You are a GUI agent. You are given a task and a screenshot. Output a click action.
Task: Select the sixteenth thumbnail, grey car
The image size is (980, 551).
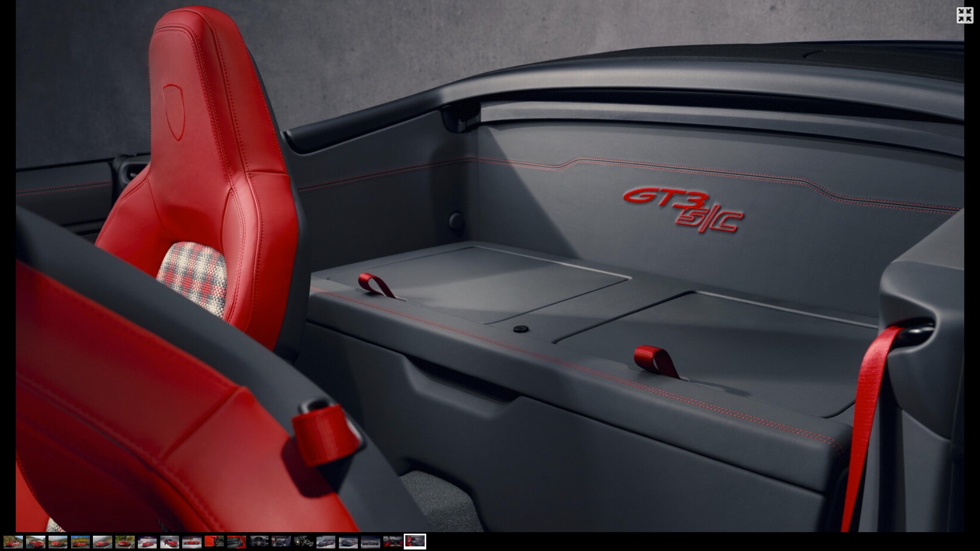click(348, 542)
